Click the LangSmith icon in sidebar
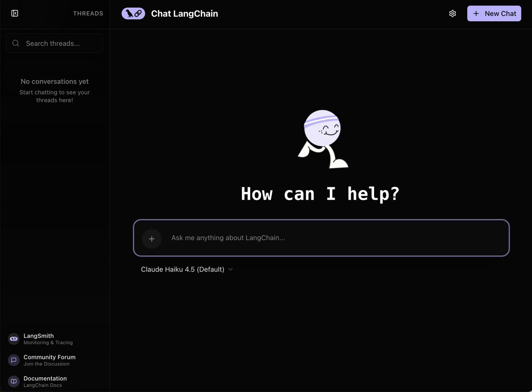The height and width of the screenshot is (392, 532). point(14,339)
